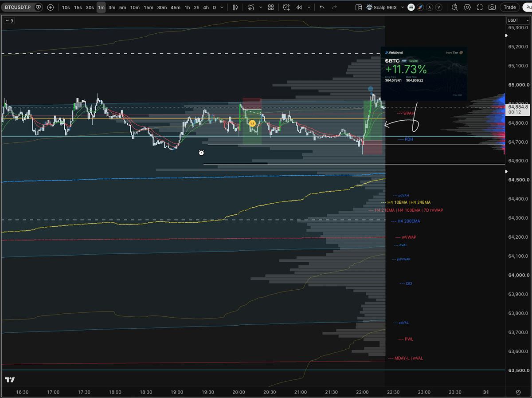Click the wVAH level label
Screen dimensions: 532x398
[407, 113]
